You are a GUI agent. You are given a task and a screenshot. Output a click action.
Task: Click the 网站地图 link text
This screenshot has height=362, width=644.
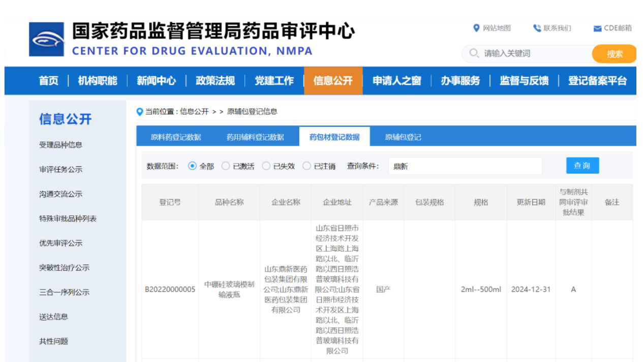(x=497, y=28)
